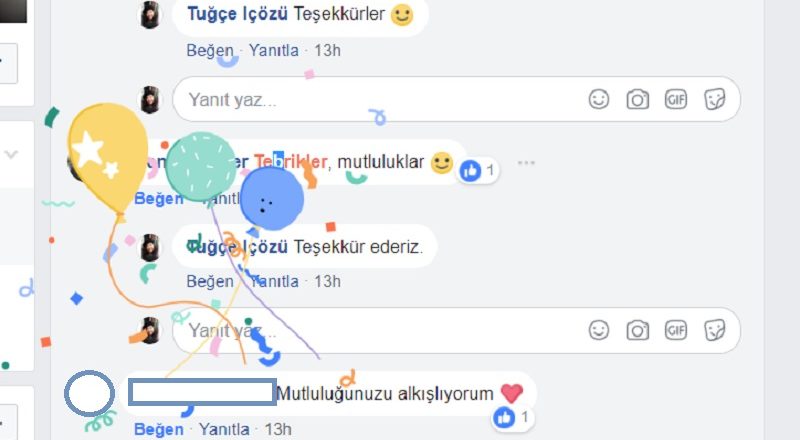This screenshot has height=440, width=800.
Task: Expand the left sidebar chevron arrow
Action: (x=11, y=153)
